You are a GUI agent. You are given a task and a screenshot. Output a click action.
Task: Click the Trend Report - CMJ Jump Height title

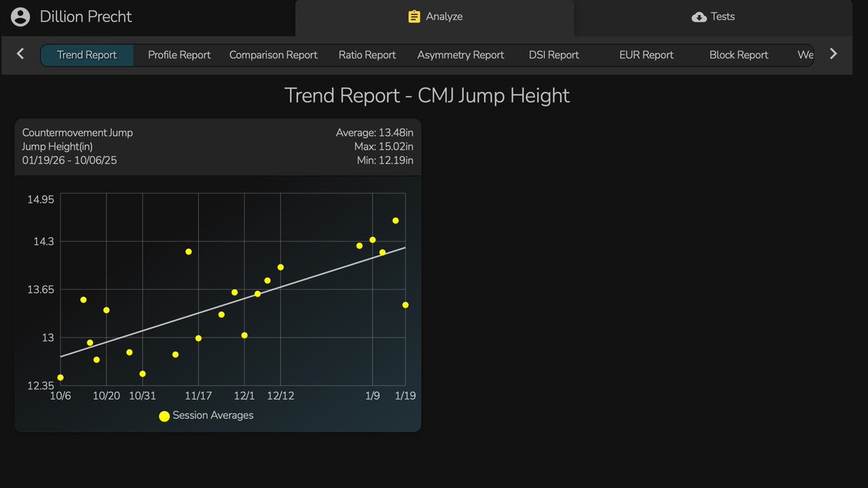(x=427, y=95)
